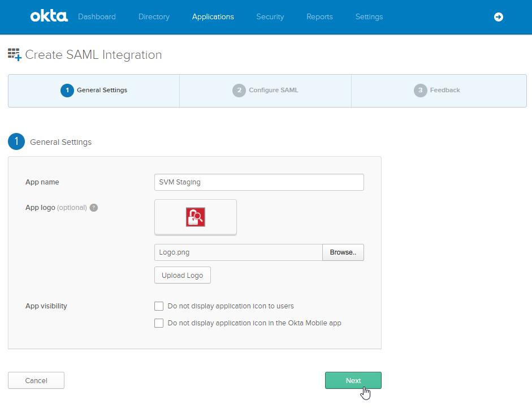Click step 3 circle for Feedback
532x408 pixels.
tap(421, 91)
